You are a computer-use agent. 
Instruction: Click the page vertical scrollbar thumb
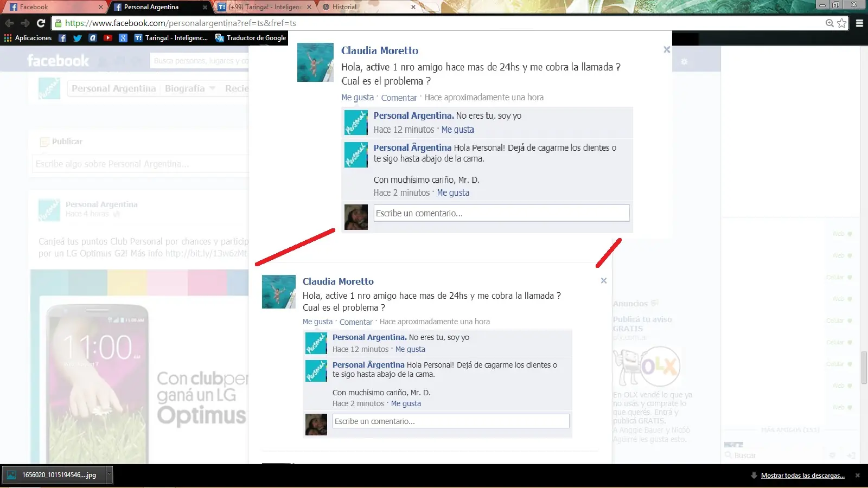coord(864,367)
